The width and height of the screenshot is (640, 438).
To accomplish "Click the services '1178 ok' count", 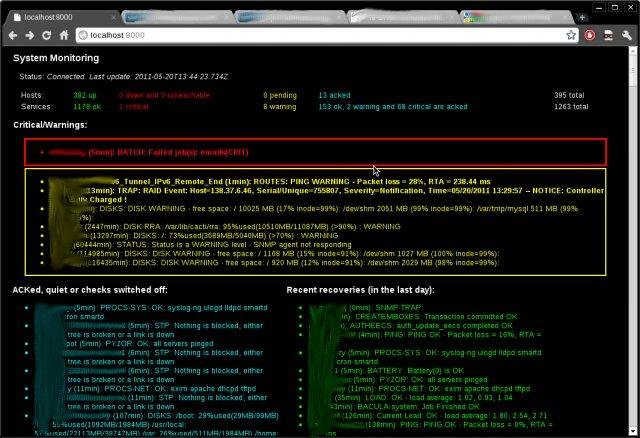I will (x=87, y=107).
